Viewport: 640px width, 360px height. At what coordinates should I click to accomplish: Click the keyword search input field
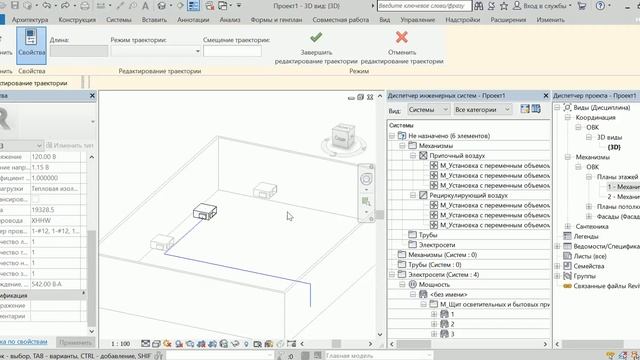click(x=424, y=6)
